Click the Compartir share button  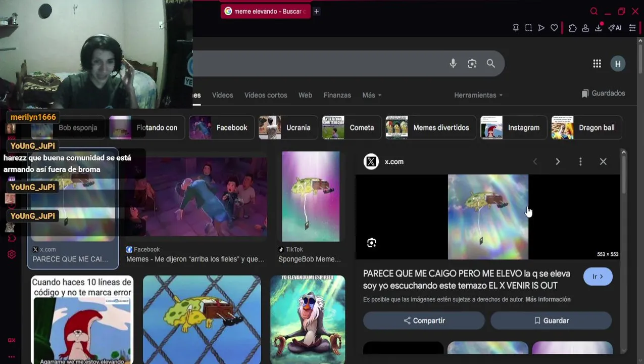(x=424, y=321)
